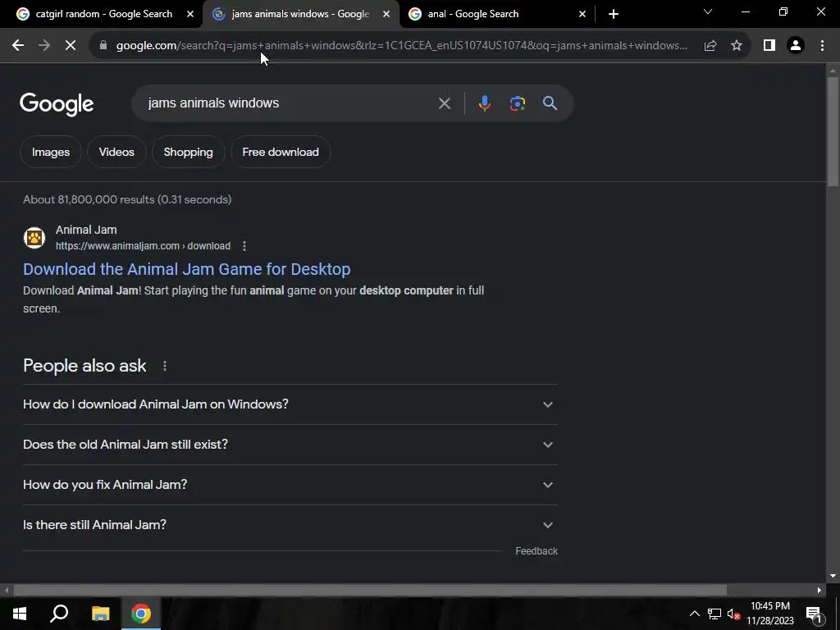
Task: Click the Chrome taskbar icon
Action: pyautogui.click(x=141, y=614)
